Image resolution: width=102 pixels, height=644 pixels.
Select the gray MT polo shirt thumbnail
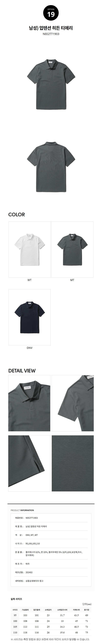[72, 249]
